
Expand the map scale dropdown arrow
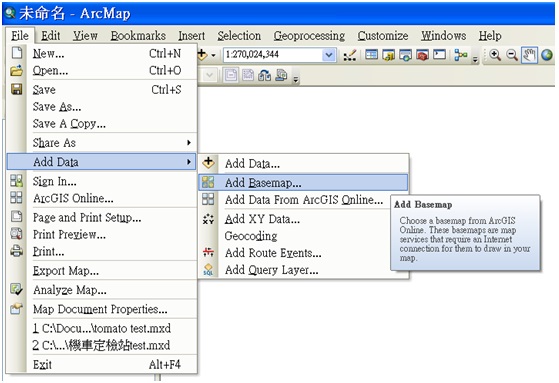coord(329,55)
